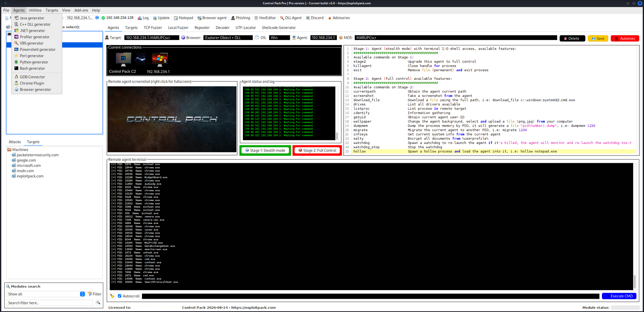The width and height of the screenshot is (644, 312).
Task: Click the yellow Save button
Action: point(598,38)
